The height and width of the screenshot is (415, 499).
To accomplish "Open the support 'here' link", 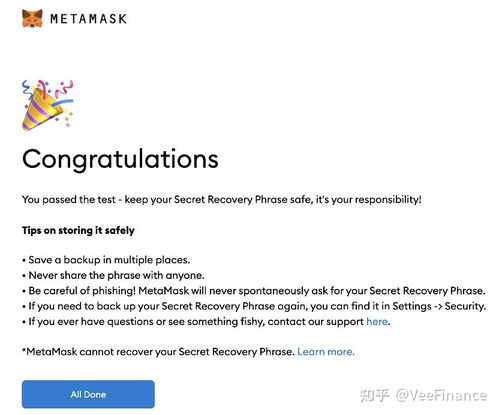I will coord(377,322).
